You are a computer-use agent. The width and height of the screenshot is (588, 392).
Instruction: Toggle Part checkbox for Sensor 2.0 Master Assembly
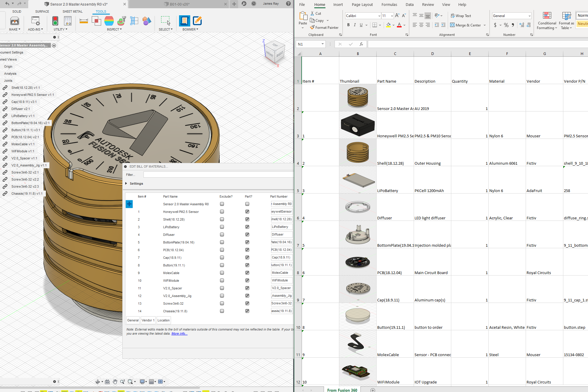click(x=247, y=204)
